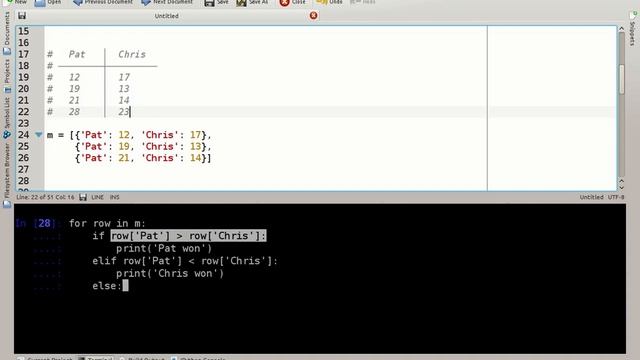Click the commented 'Pat' header on line 17
This screenshot has width=640, height=360.
click(77, 54)
